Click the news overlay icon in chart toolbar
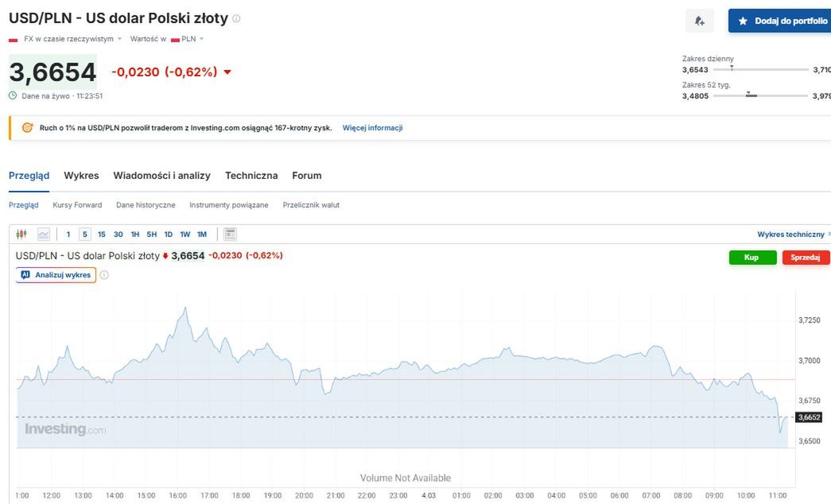Screen dimensions: 831x504 tap(231, 235)
